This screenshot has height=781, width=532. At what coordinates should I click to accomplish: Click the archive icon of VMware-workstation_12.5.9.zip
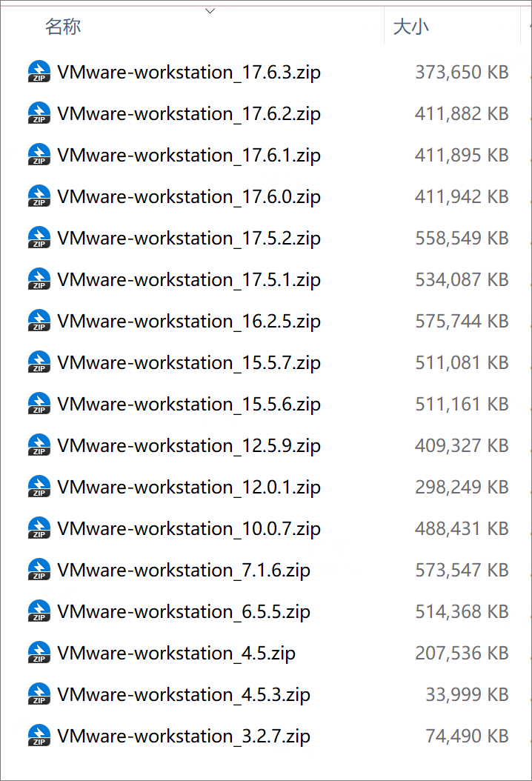pyautogui.click(x=39, y=445)
